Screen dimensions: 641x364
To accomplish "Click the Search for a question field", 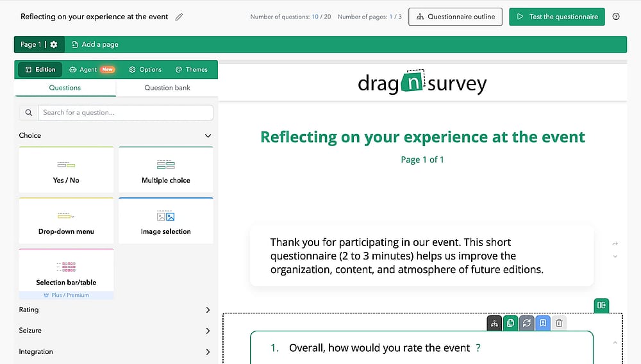I will 126,113.
